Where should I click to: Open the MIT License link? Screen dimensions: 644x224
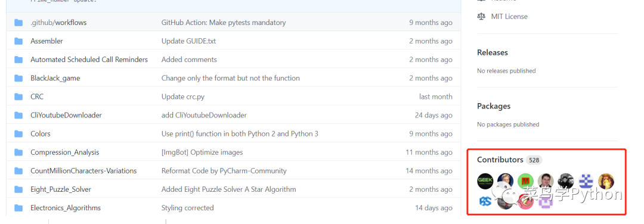(509, 17)
